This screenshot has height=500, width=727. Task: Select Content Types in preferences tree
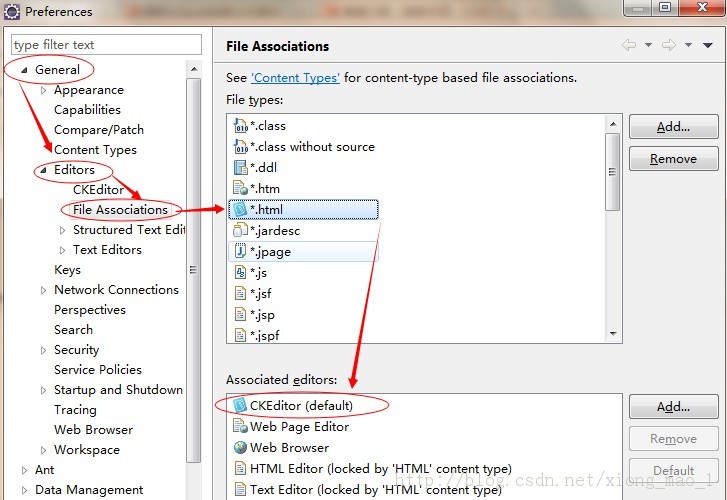coord(95,150)
